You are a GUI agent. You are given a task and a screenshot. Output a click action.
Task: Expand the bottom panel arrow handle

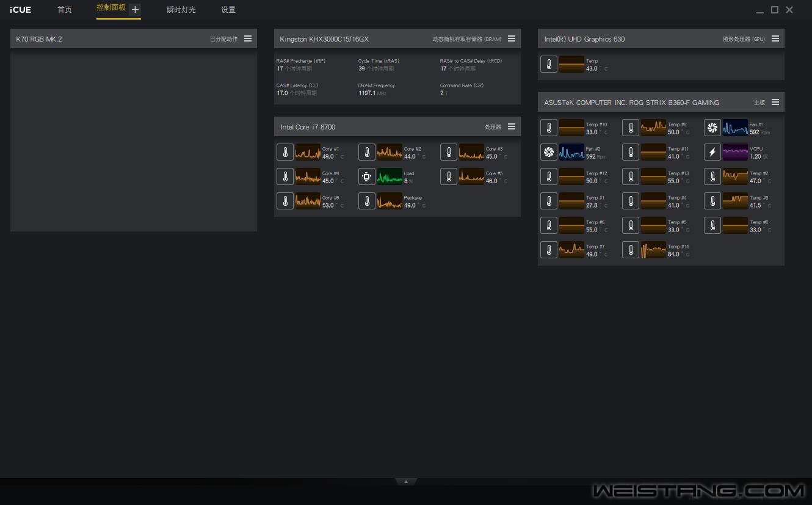[406, 481]
